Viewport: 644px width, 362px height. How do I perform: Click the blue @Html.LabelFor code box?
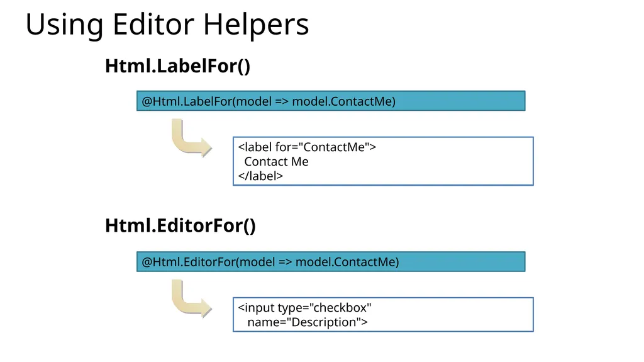[331, 101]
